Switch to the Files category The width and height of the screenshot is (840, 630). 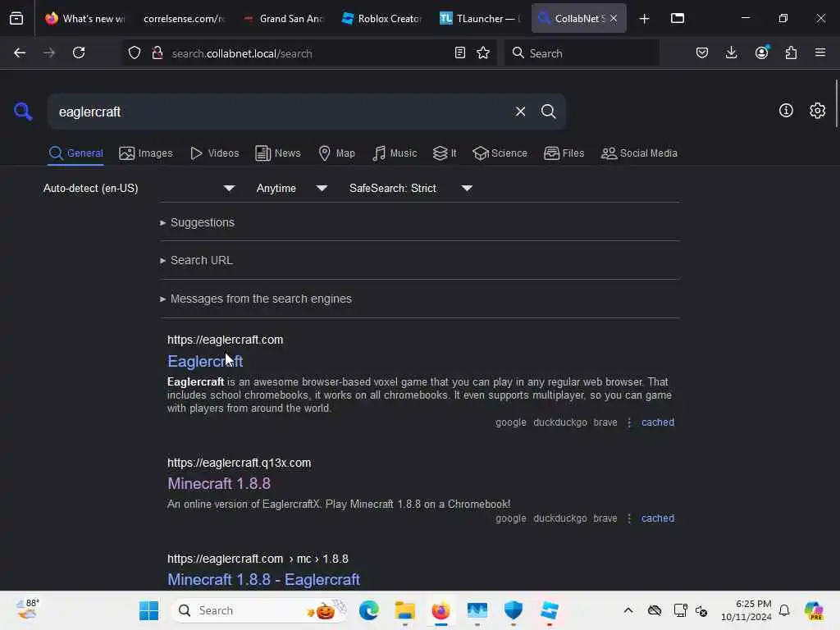[x=564, y=153]
